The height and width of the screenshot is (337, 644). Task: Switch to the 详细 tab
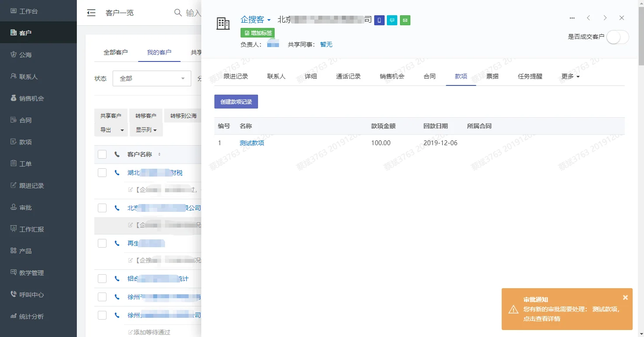click(x=311, y=76)
